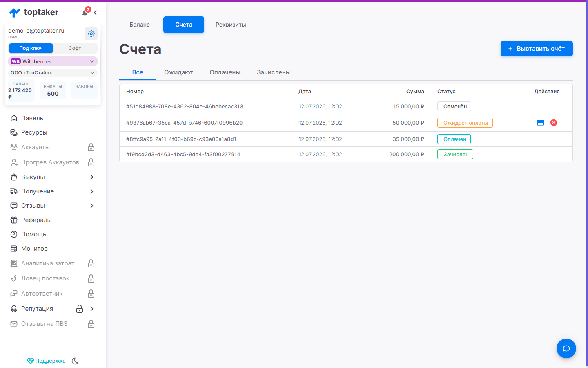Click the lock icon beside Прогрев Аккаунтов

(x=91, y=162)
